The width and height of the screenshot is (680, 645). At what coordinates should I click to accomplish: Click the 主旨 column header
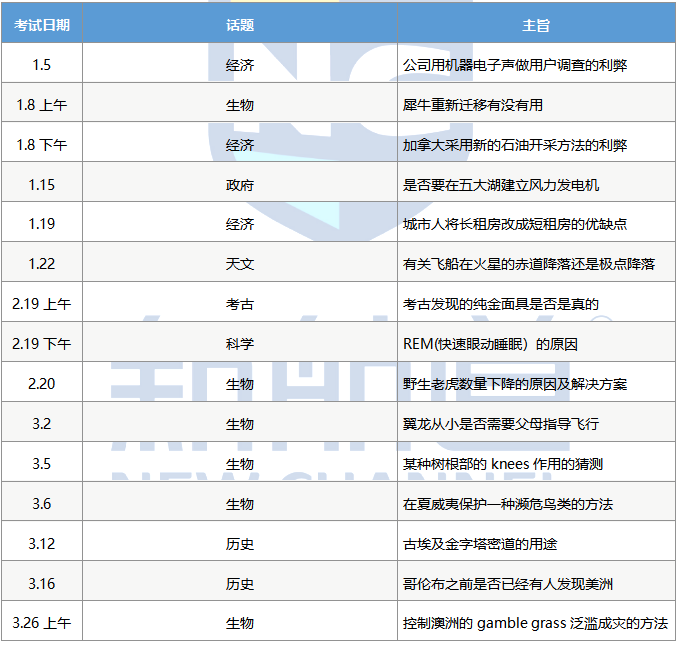click(x=536, y=25)
